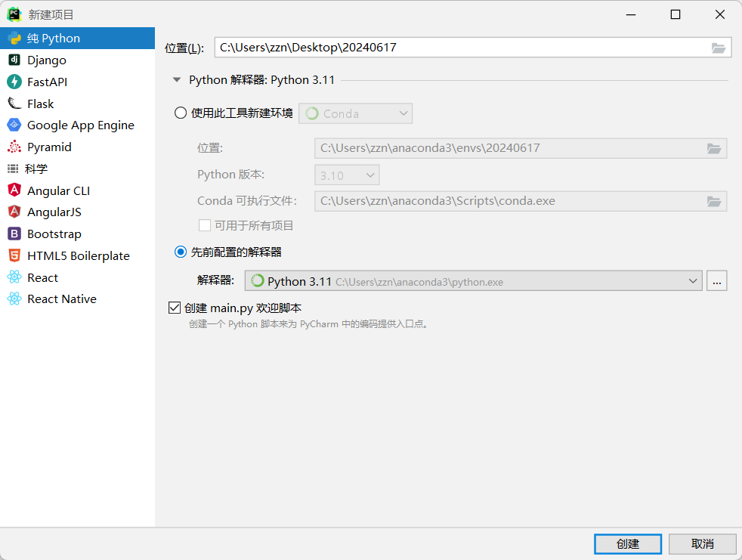Image resolution: width=742 pixels, height=560 pixels.
Task: Click the 科学 project type icon
Action: coord(13,169)
